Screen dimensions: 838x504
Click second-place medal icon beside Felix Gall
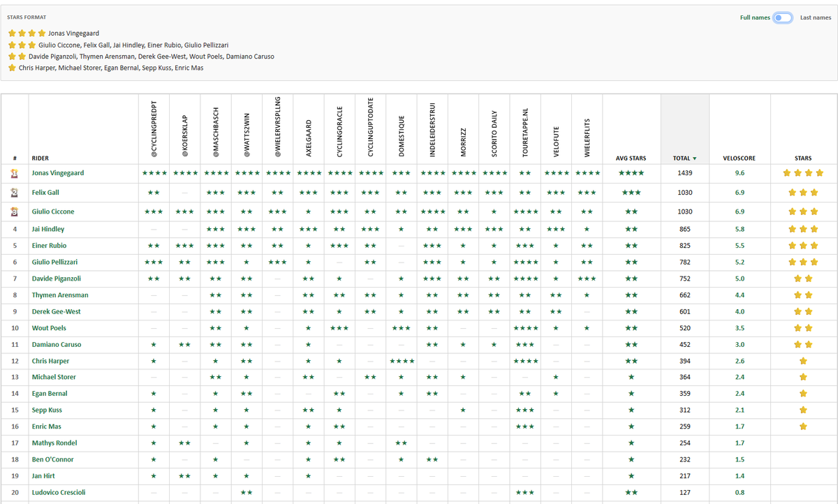pyautogui.click(x=15, y=192)
